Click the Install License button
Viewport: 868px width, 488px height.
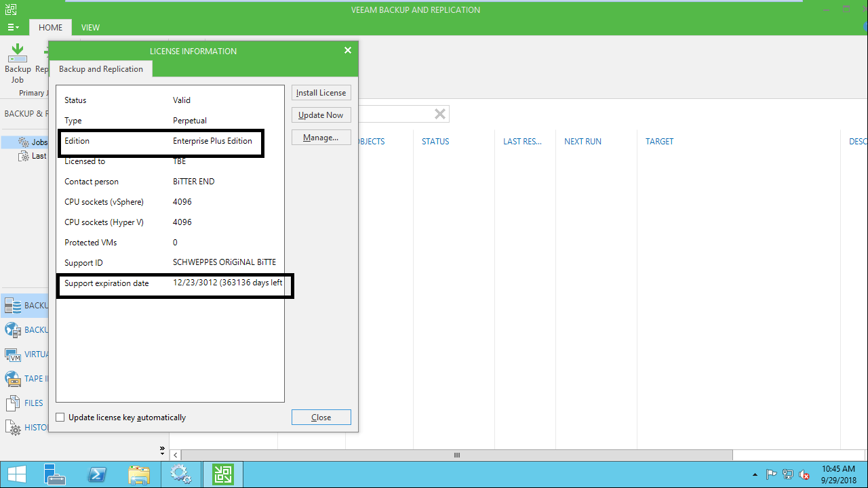tap(321, 93)
